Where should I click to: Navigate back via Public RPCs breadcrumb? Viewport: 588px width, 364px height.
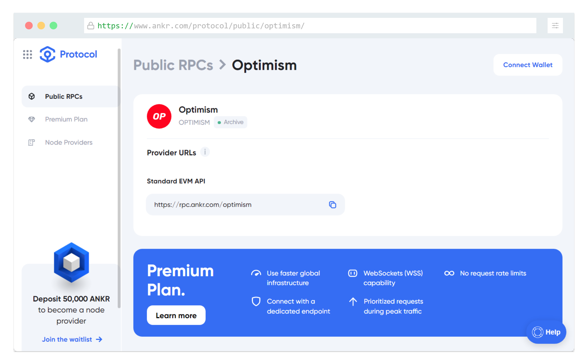(173, 65)
